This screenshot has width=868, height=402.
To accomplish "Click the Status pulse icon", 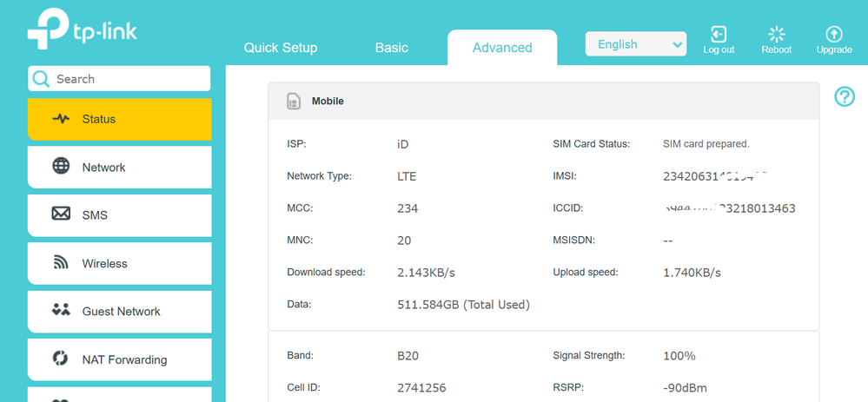I will tap(61, 118).
